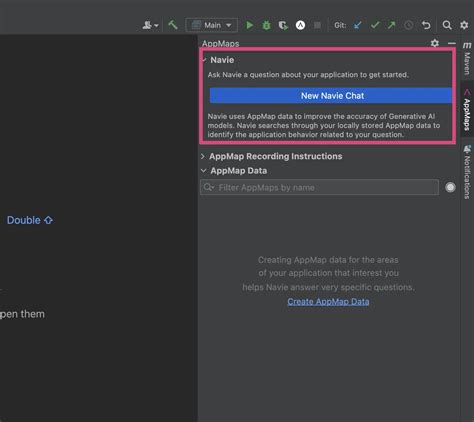Open IDE settings gear in toolbar
474x422 pixels.
coord(464,25)
